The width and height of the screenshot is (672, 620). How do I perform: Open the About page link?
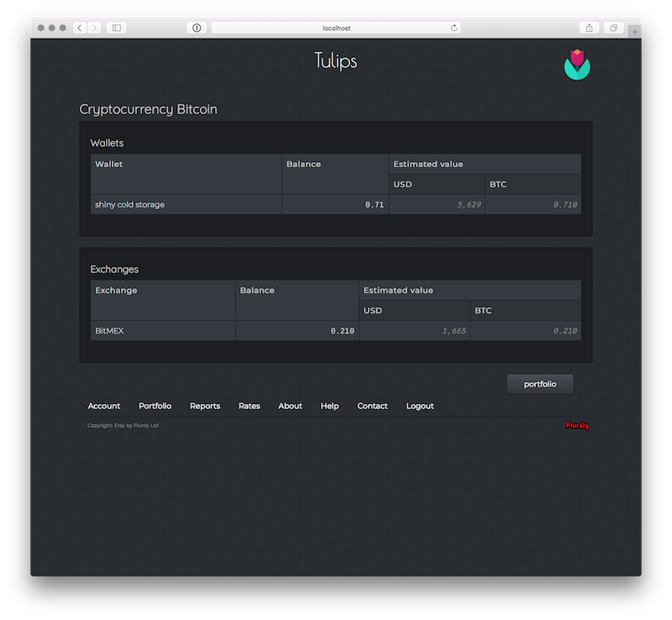tap(290, 406)
